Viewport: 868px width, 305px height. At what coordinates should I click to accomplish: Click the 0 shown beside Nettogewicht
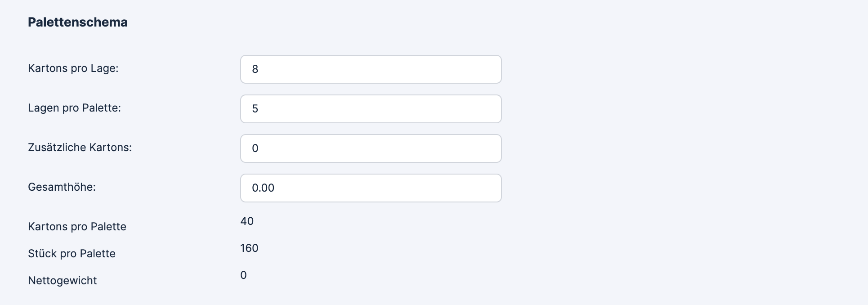[x=244, y=275]
